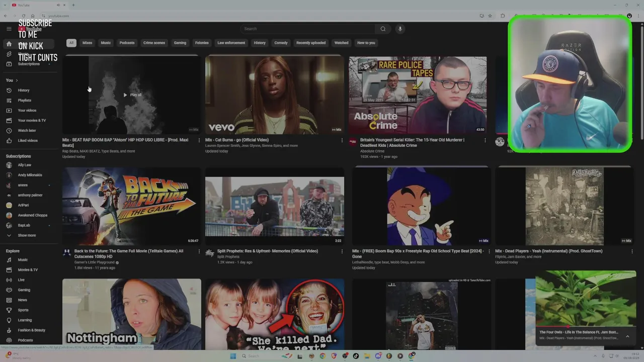Image resolution: width=644 pixels, height=362 pixels.
Task: Explore Fashion & Beauty category
Action: (30, 330)
